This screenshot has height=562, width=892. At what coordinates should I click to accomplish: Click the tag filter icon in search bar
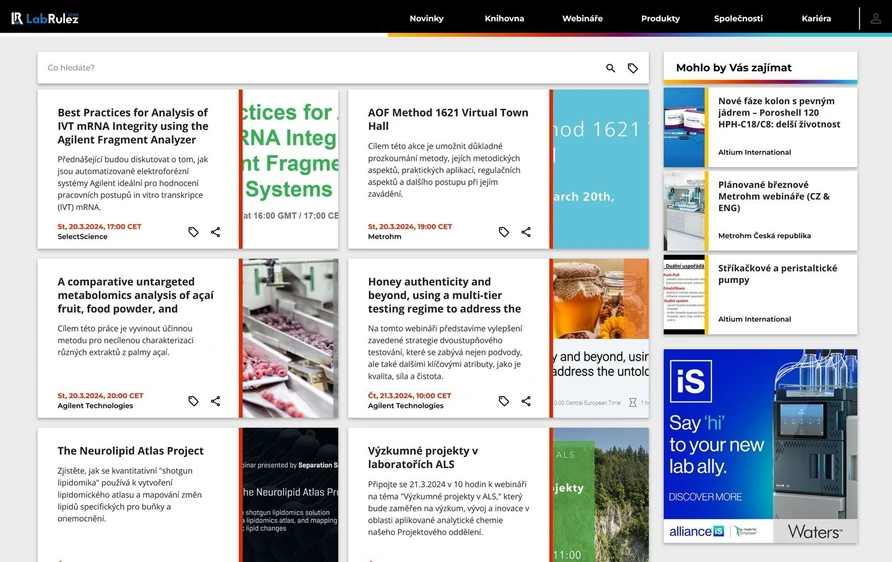(633, 68)
